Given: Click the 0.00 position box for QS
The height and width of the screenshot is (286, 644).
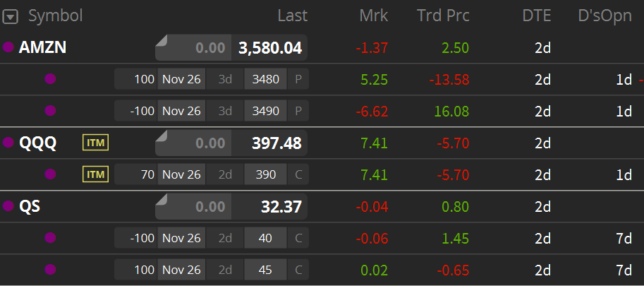Looking at the screenshot, I should (193, 206).
